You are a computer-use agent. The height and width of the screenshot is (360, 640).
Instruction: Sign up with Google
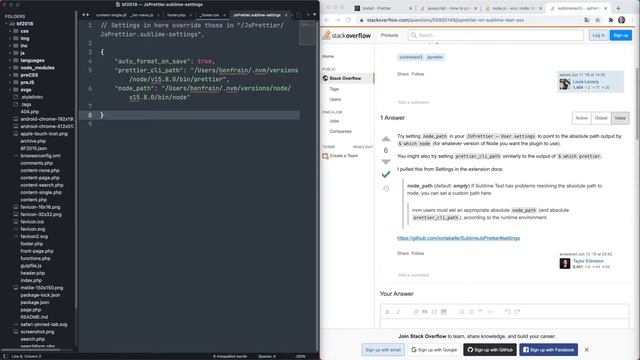[434, 350]
